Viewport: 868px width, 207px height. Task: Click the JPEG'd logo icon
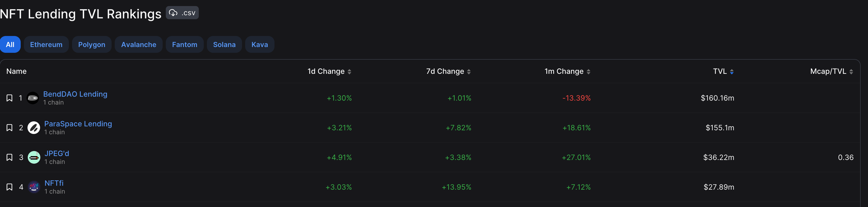pos(34,157)
